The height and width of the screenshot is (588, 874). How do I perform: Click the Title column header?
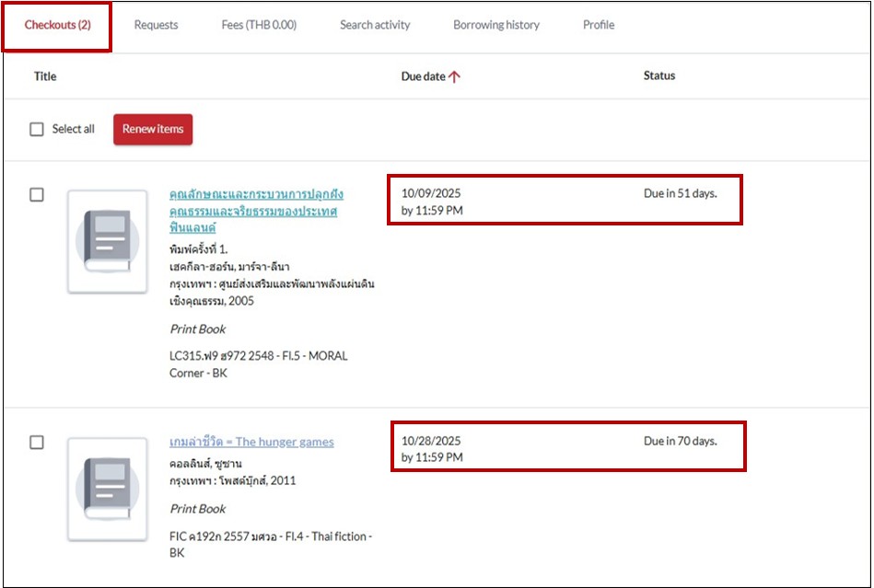45,76
